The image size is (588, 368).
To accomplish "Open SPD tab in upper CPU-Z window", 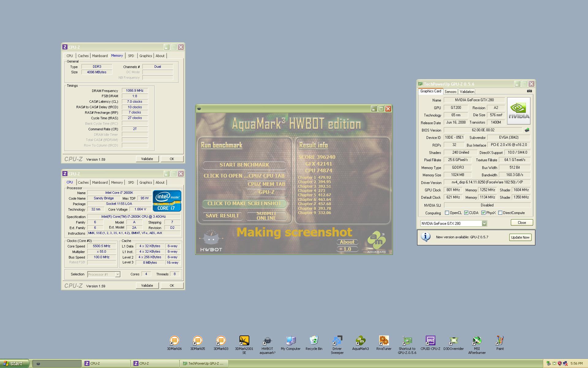I will 131,56.
